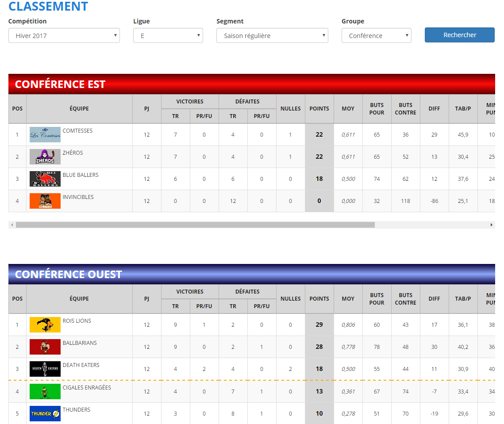Image resolution: width=504 pixels, height=424 pixels.
Task: Click the Invincibles orange team logo
Action: [45, 201]
